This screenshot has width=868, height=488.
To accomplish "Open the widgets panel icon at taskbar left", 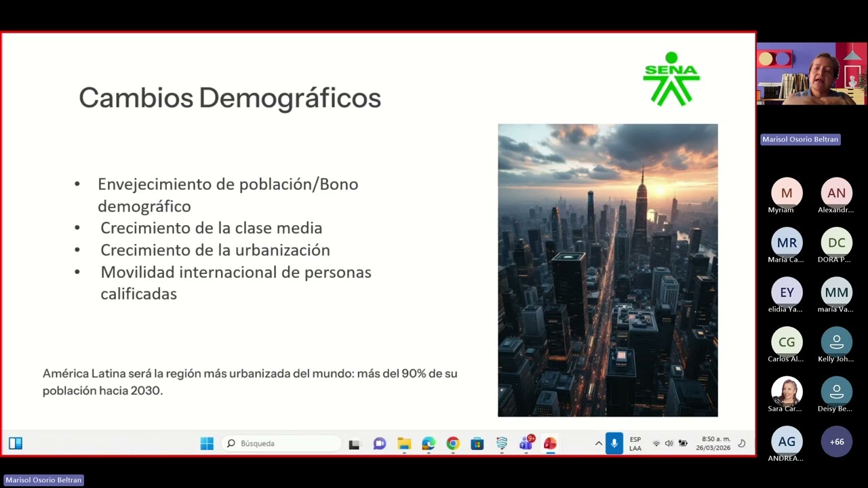I will pyautogui.click(x=16, y=443).
